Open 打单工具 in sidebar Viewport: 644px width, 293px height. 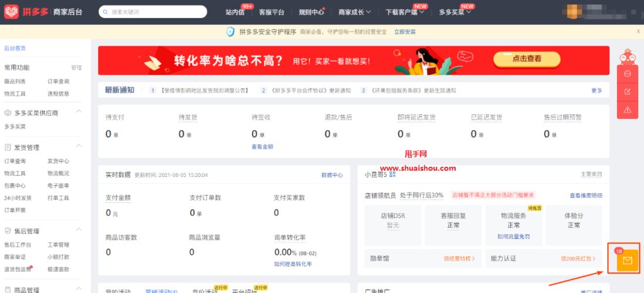coord(58,198)
